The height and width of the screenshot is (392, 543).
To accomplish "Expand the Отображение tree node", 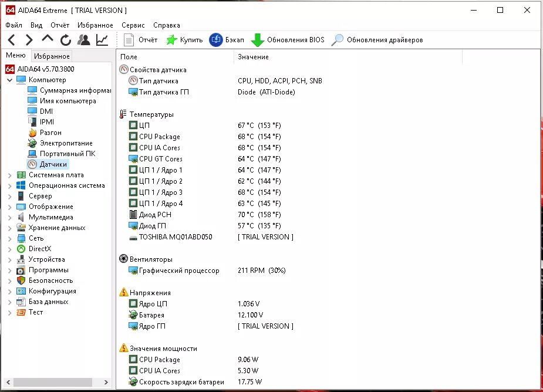I will [x=10, y=207].
